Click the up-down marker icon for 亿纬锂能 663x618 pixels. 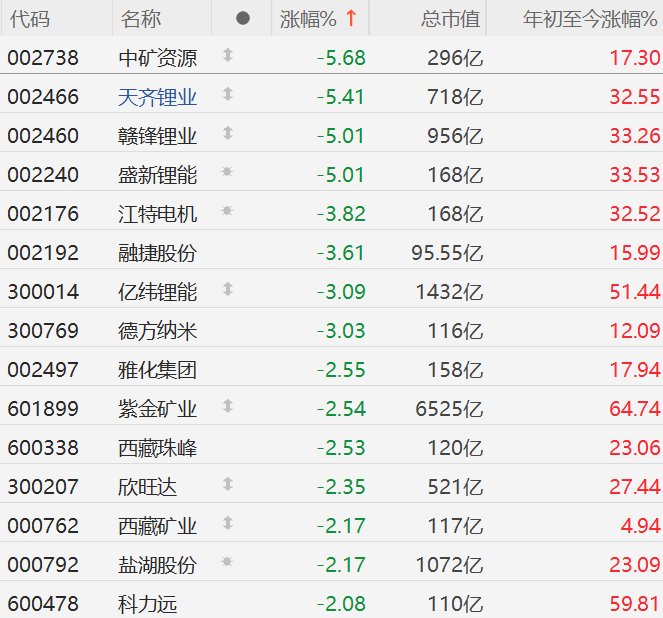pyautogui.click(x=228, y=289)
